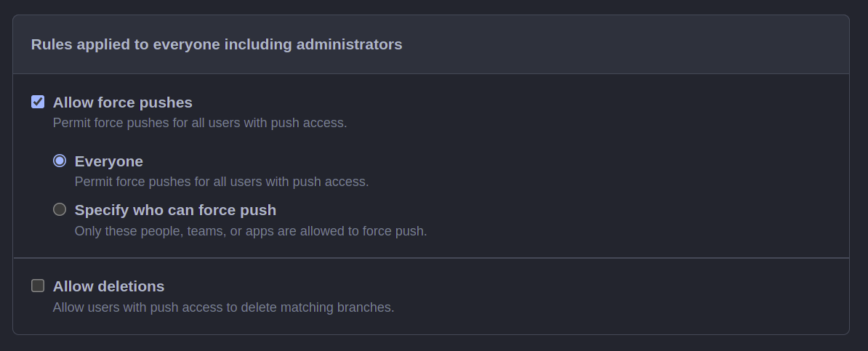Click the Everyone option label

point(108,161)
